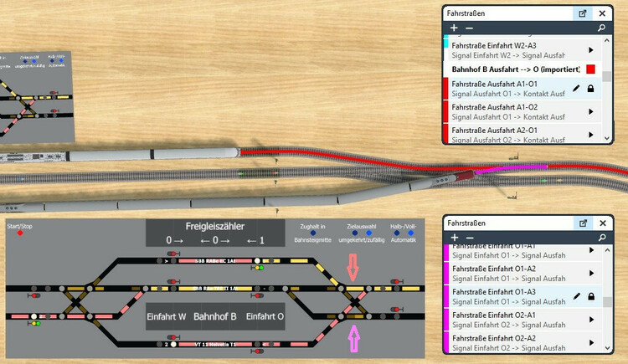The height and width of the screenshot is (364, 628).
Task: Click red color square of Bahnhof B Ausfahrt
Action: [590, 69]
